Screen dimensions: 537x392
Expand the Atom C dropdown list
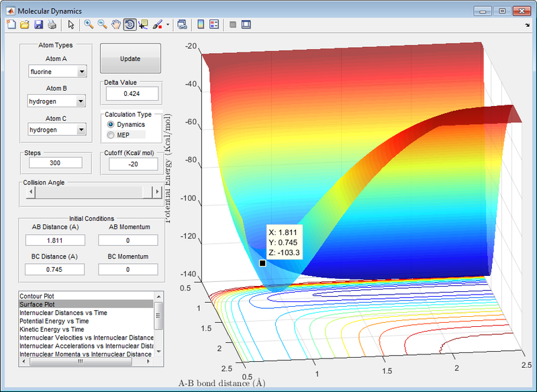(x=57, y=130)
